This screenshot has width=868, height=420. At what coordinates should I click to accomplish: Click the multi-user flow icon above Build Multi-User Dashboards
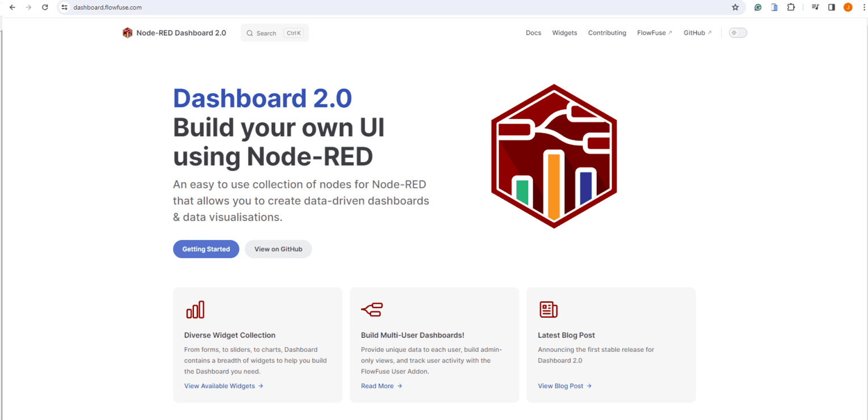(x=372, y=309)
